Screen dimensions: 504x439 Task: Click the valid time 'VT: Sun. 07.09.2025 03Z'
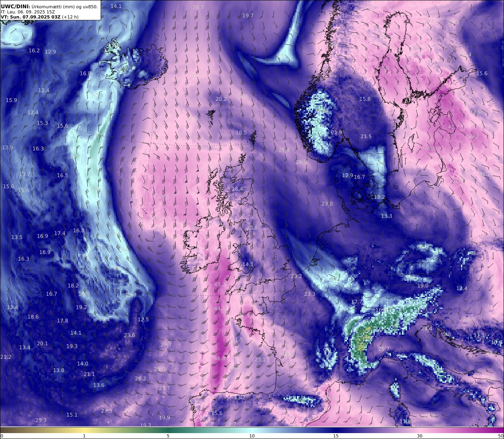point(30,17)
